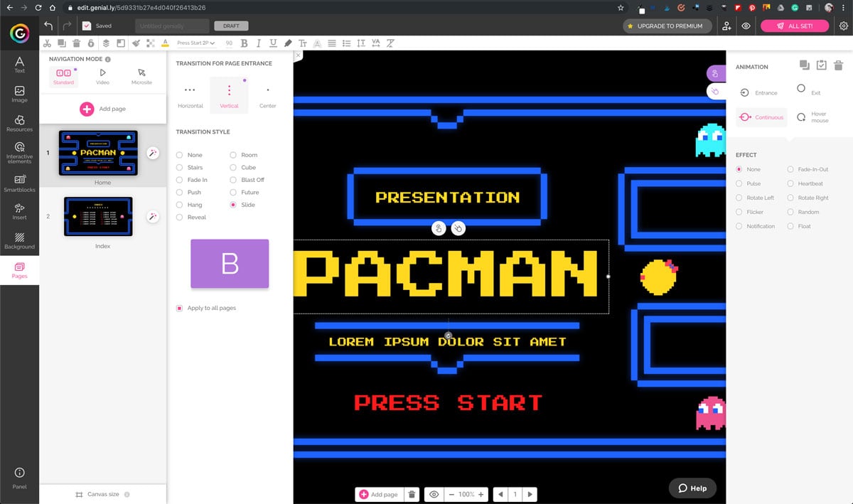Click the text highlighter icon
853x504 pixels.
coord(288,43)
